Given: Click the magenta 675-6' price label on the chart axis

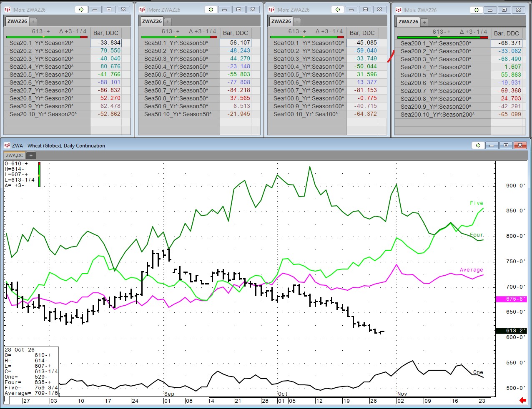Looking at the screenshot, I should point(511,299).
